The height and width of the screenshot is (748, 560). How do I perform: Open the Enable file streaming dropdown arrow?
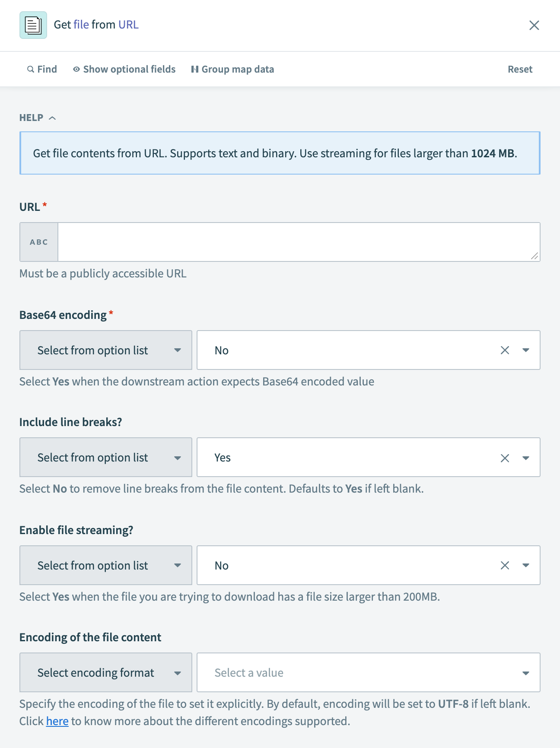pyautogui.click(x=526, y=565)
